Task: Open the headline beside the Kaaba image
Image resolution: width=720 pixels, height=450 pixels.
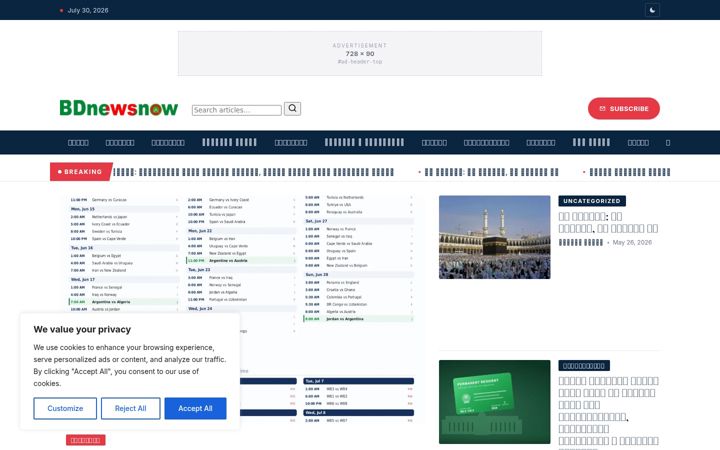Action: click(608, 222)
